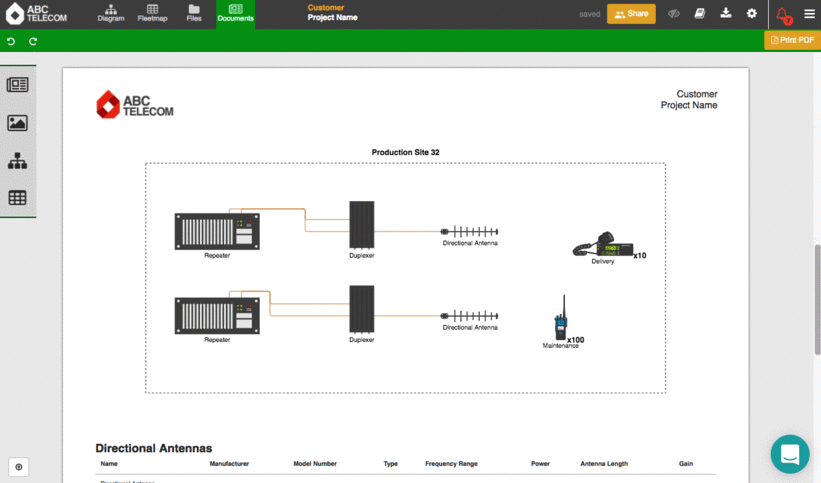Click the 'x10' quantity label
This screenshot has width=821, height=483.
pyautogui.click(x=639, y=256)
